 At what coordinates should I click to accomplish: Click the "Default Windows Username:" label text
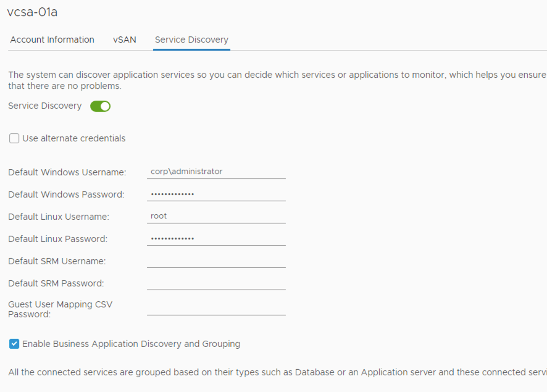[x=67, y=172]
